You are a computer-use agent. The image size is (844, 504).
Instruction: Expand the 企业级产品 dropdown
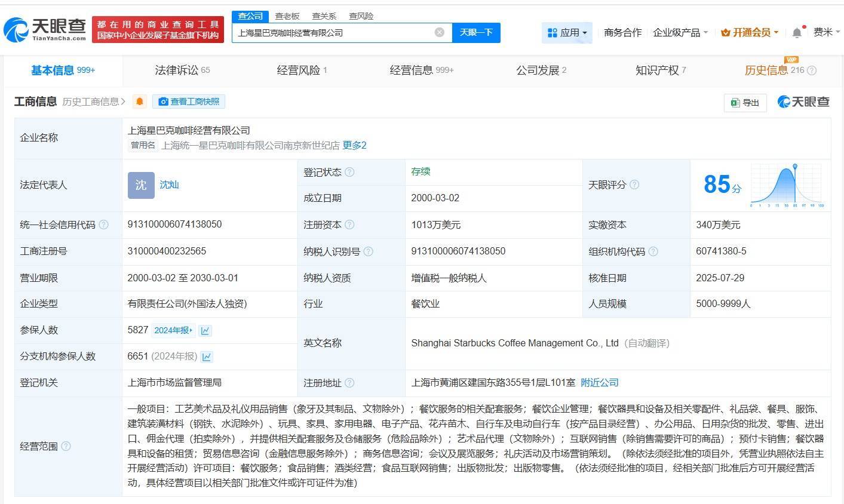click(680, 32)
